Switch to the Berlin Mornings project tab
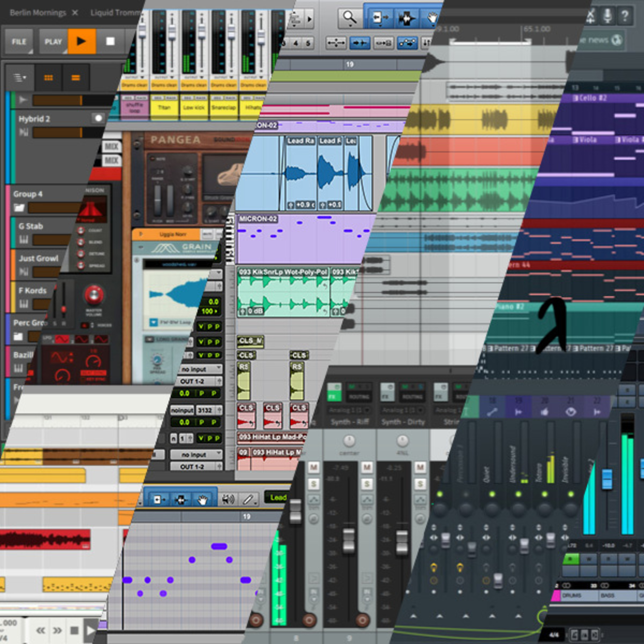The image size is (644, 644). point(38,13)
